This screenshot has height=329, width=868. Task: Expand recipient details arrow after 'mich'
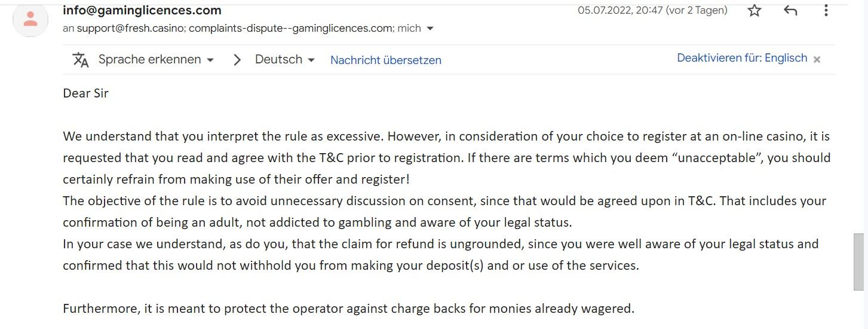(430, 28)
